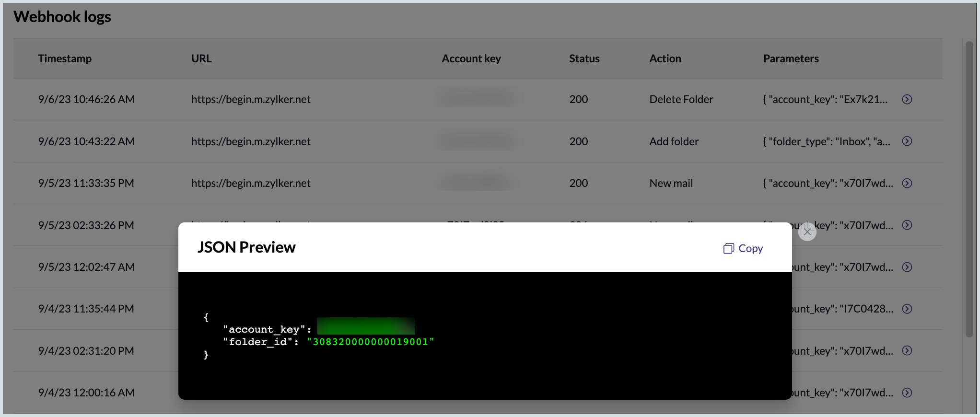Viewport: 980px width, 417px height.
Task: Click the "account_key" JSON key
Action: [x=264, y=329]
